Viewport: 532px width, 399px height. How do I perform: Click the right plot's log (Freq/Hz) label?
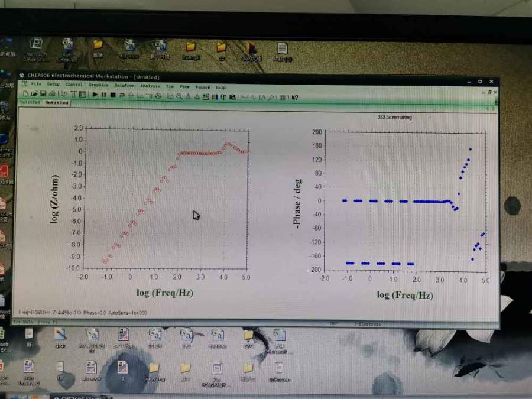click(405, 295)
